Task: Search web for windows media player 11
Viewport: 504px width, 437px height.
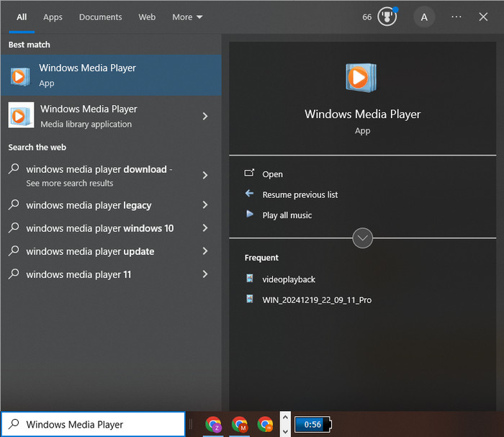Action: pyautogui.click(x=78, y=275)
